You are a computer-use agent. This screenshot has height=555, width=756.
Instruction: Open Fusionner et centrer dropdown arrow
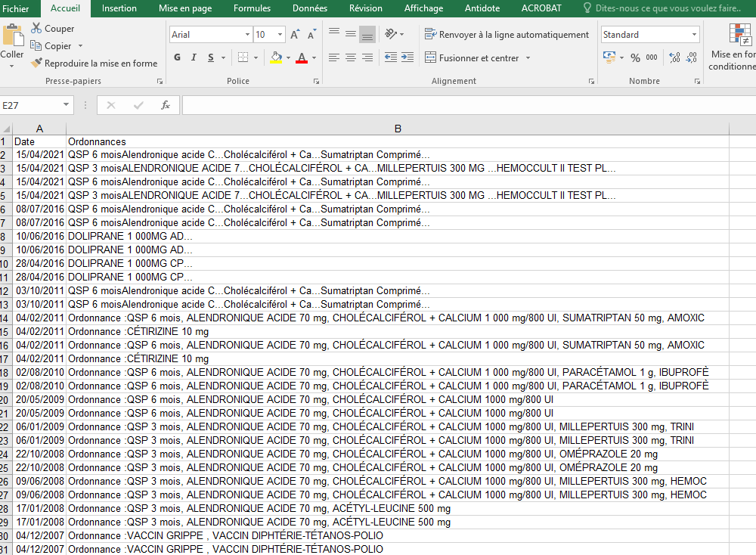[x=528, y=58]
